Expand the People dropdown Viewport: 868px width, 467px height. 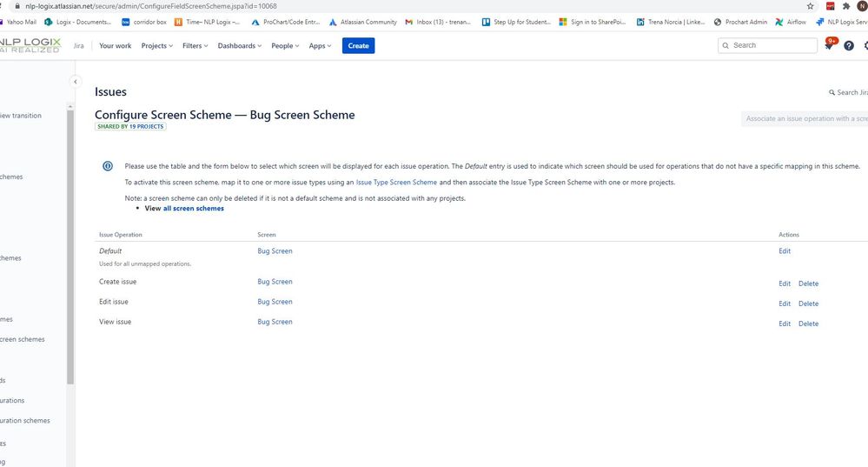click(285, 45)
